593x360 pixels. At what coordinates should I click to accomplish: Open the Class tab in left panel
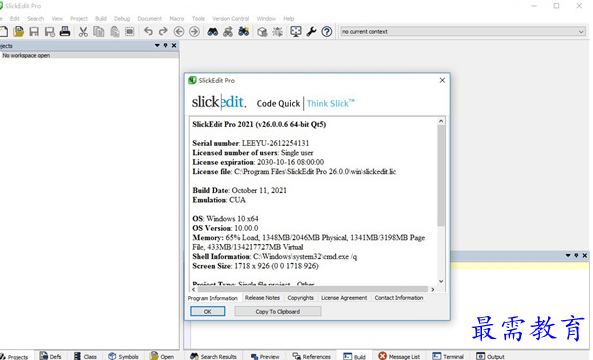click(x=85, y=356)
